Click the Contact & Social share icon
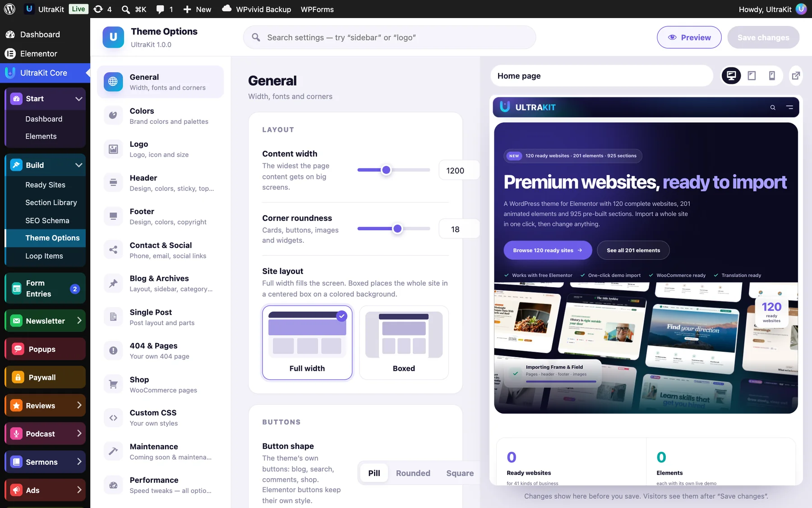 pos(113,250)
